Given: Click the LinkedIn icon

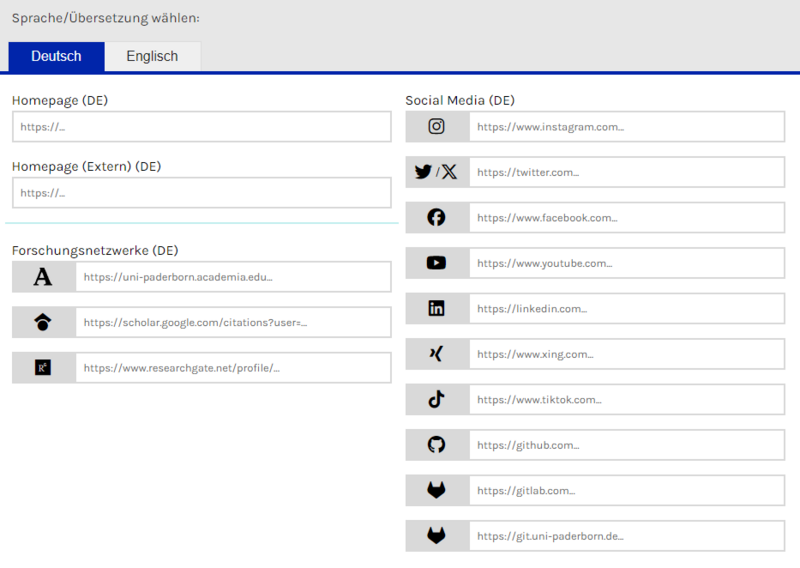Looking at the screenshot, I should [436, 309].
